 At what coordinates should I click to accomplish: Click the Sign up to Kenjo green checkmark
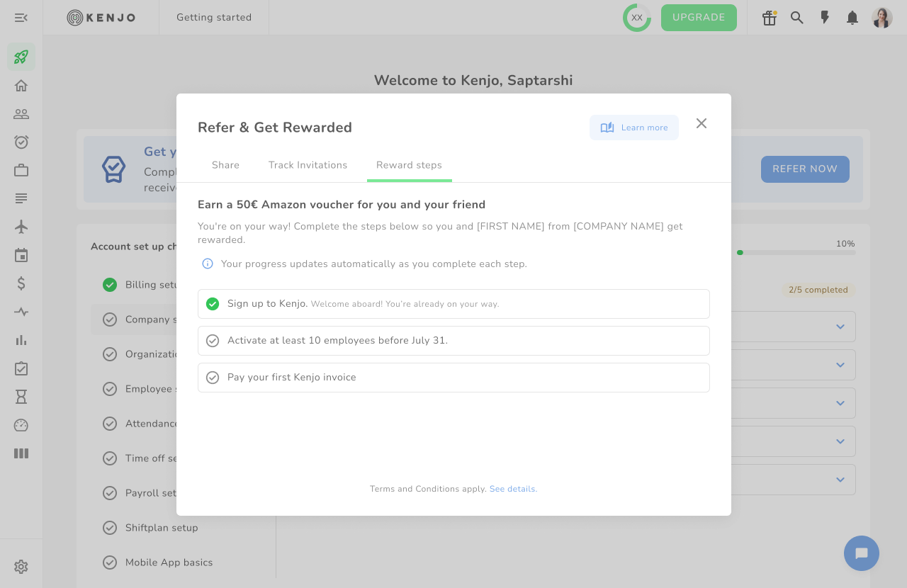pos(213,304)
